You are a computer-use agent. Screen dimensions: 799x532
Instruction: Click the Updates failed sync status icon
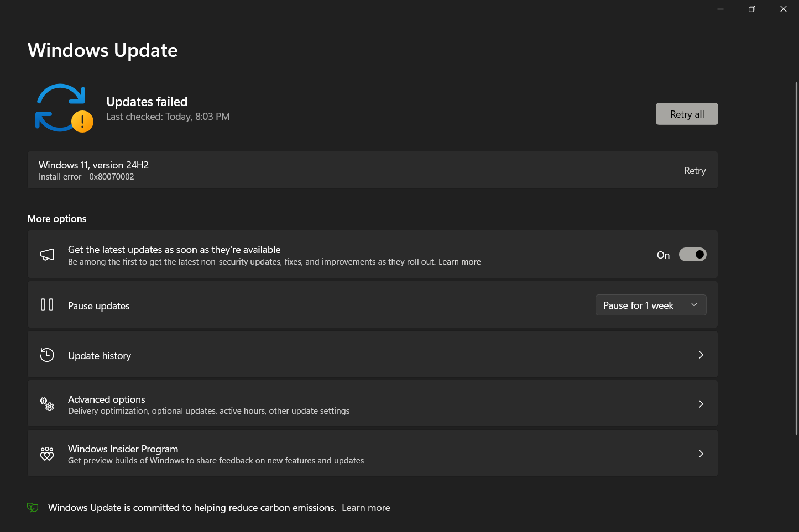[64, 108]
